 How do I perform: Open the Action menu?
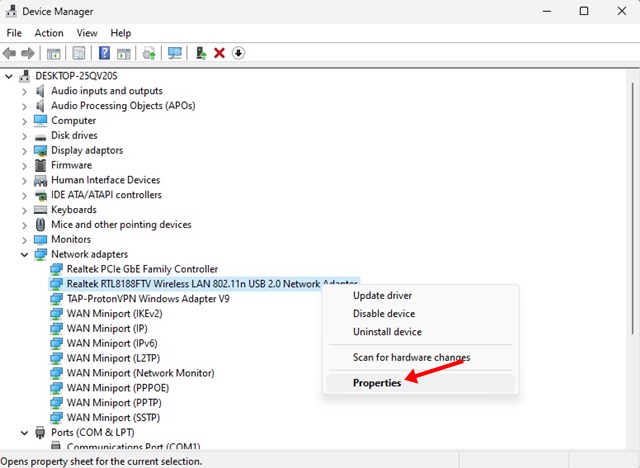(49, 33)
